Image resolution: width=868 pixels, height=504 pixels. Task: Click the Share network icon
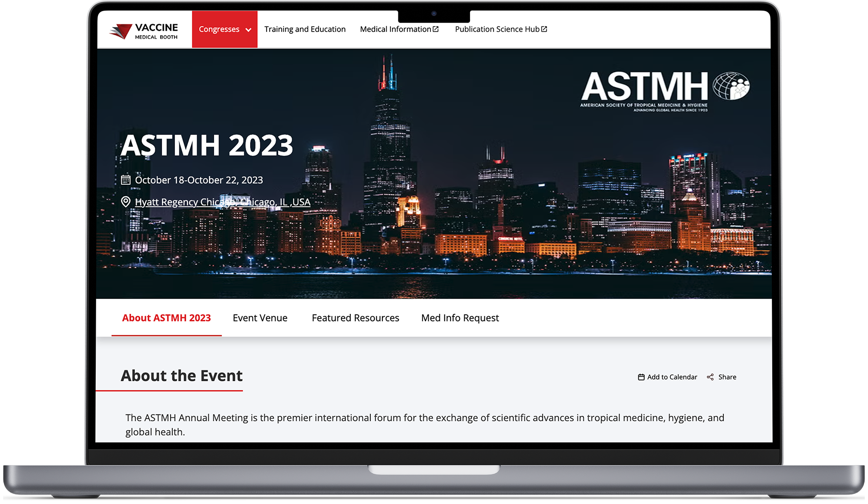click(x=710, y=377)
